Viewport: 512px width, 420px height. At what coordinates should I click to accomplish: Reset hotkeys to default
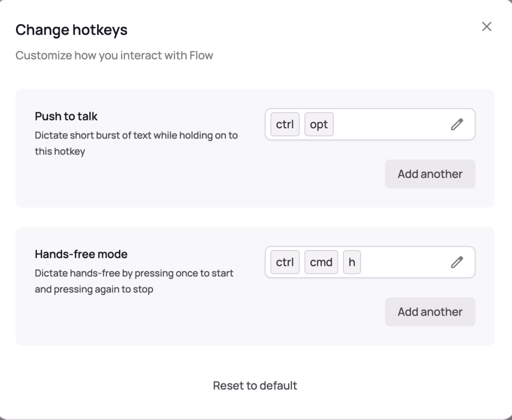[x=255, y=385]
